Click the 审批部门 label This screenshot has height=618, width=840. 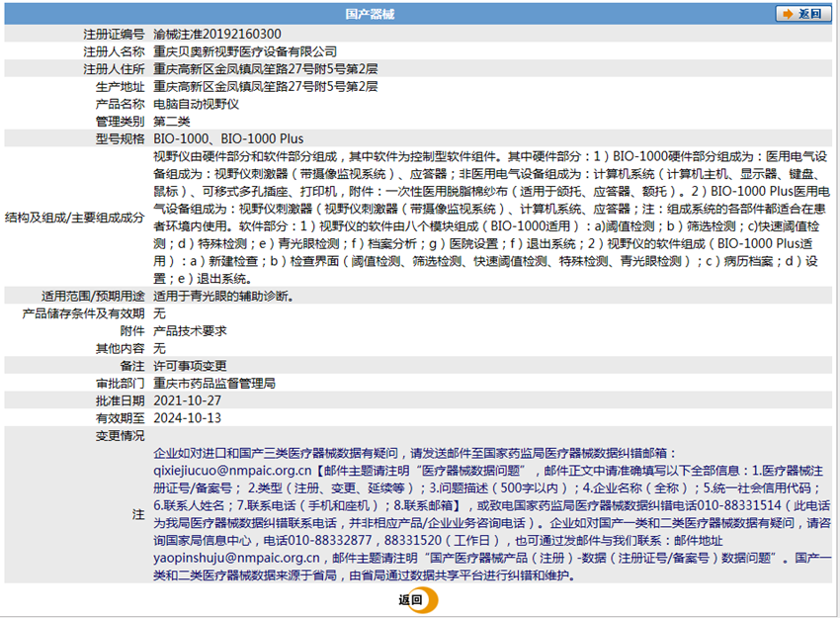120,384
